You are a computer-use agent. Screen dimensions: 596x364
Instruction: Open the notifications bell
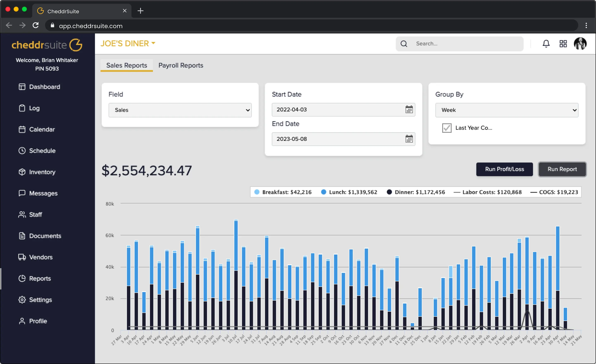[546, 44]
